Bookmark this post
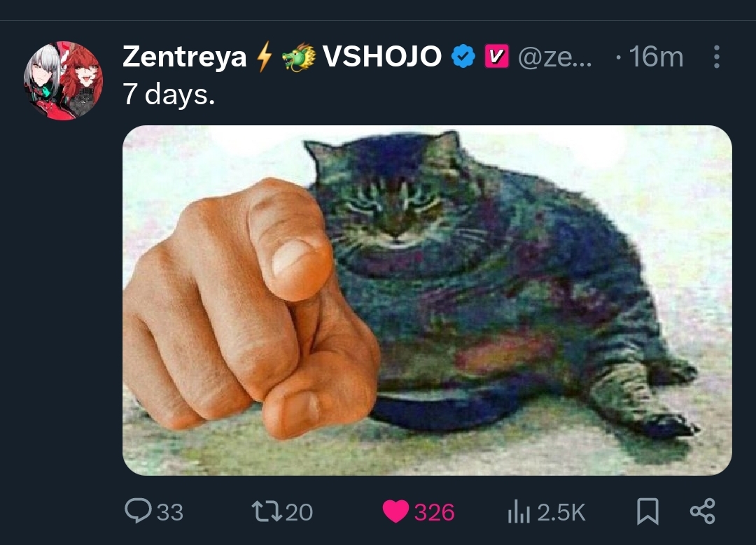 pos(647,511)
